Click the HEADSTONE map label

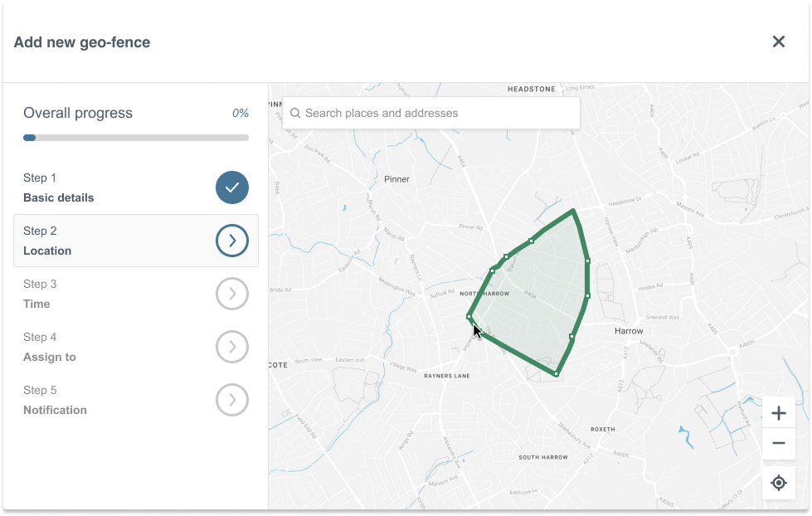point(532,89)
